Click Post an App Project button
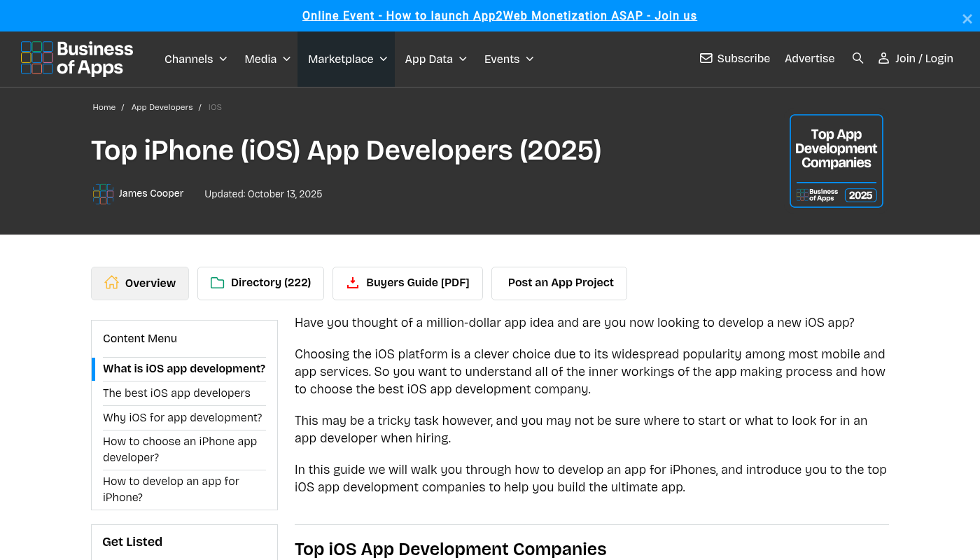The width and height of the screenshot is (980, 560). click(559, 283)
